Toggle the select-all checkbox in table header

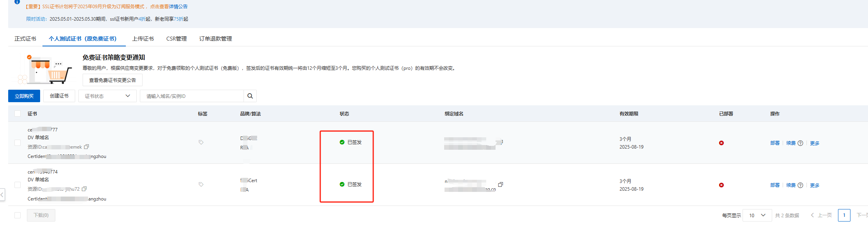click(18, 113)
